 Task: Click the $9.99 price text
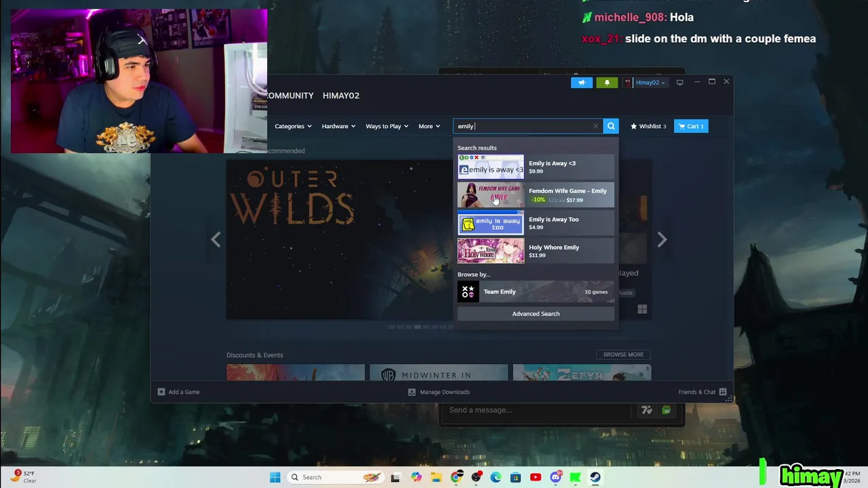pyautogui.click(x=536, y=171)
